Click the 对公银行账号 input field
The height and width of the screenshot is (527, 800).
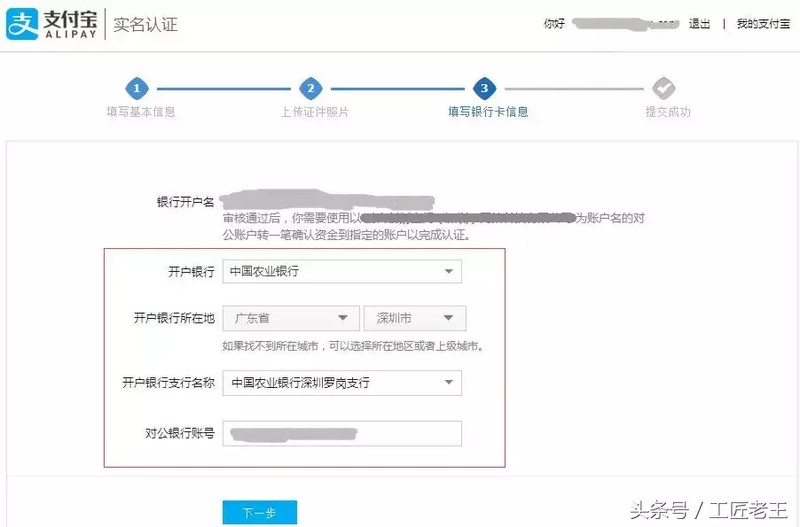(342, 434)
